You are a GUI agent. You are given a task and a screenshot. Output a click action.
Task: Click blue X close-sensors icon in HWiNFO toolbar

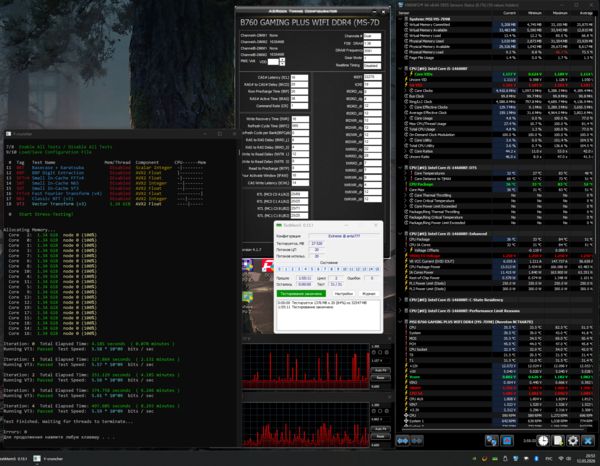[588, 441]
